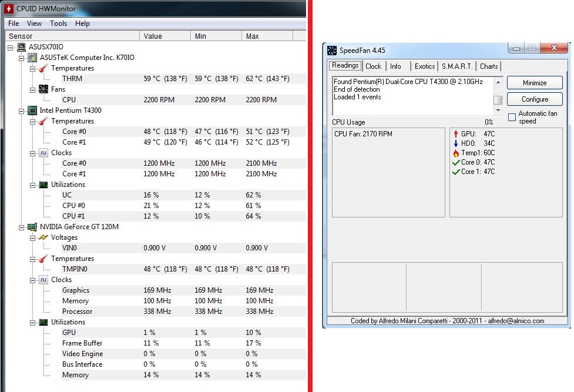Click the thermometer icon under NVIDIA Temperatures
Image resolution: width=574 pixels, height=392 pixels.
click(43, 259)
